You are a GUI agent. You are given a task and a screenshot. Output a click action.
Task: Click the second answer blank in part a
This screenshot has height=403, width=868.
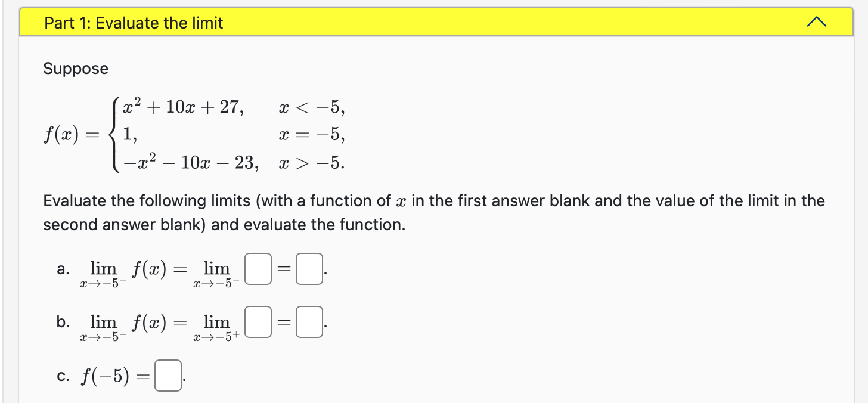pyautogui.click(x=308, y=269)
